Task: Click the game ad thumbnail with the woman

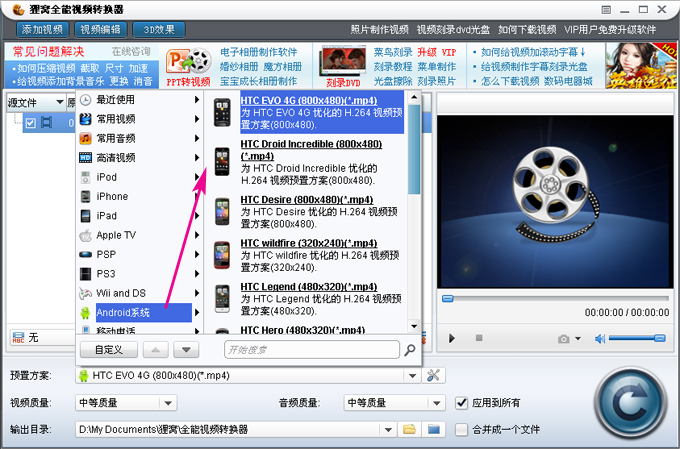Action: pyautogui.click(x=641, y=66)
